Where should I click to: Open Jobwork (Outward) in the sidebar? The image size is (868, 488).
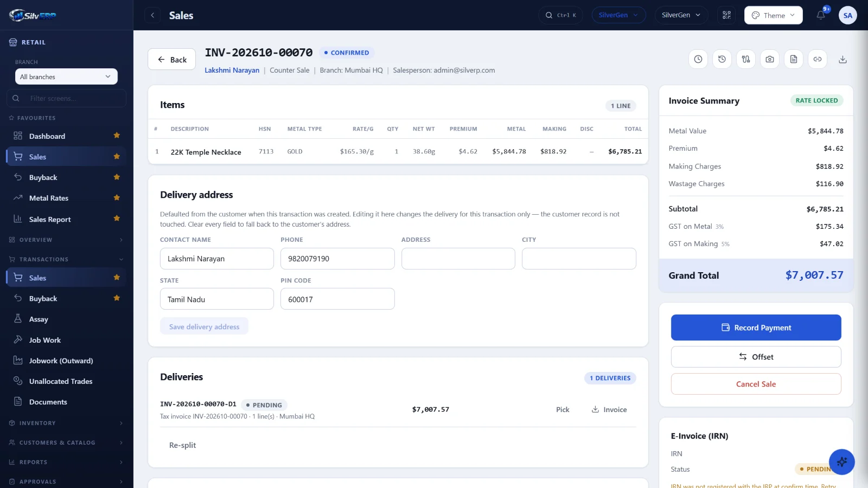66,361
